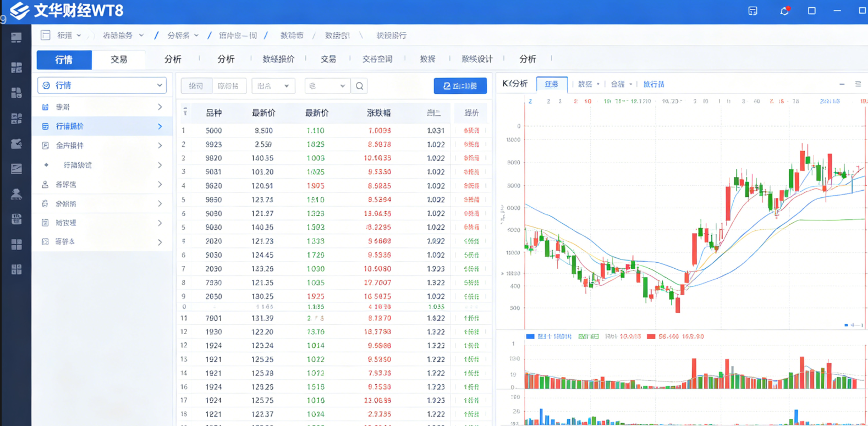868x426 pixels.
Task: Click the line-chart icon in dark sidebar
Action: click(17, 169)
